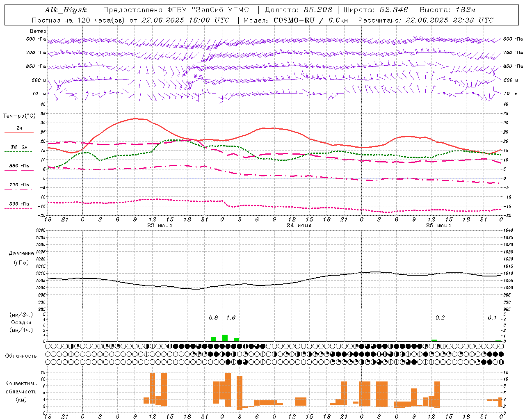Click the station name "Alk_Biysk" in the title

point(66,10)
